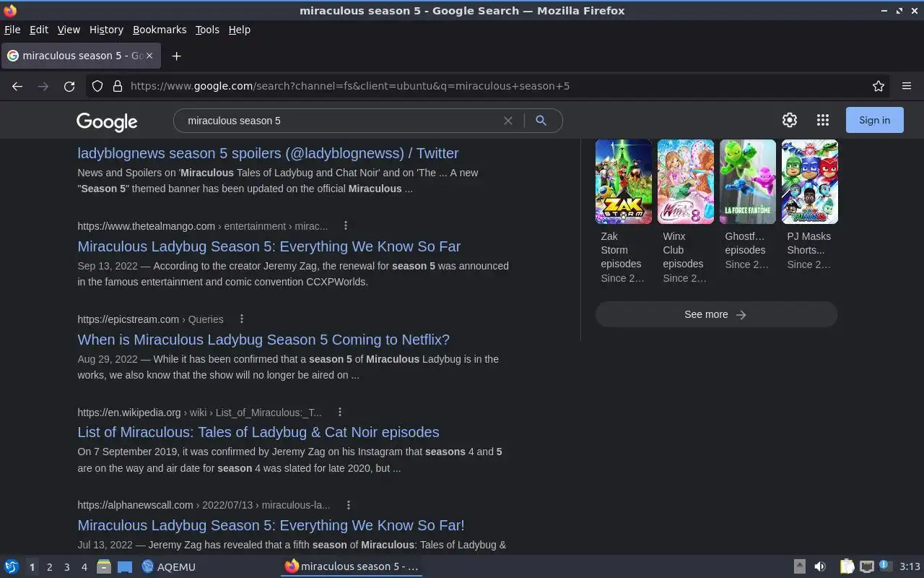Open the File menu
Viewport: 924px width, 578px height.
pos(12,30)
